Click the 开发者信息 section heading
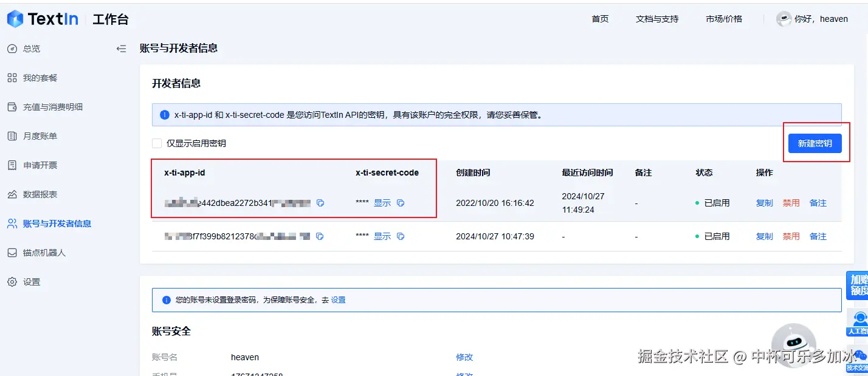868x376 pixels. point(176,83)
